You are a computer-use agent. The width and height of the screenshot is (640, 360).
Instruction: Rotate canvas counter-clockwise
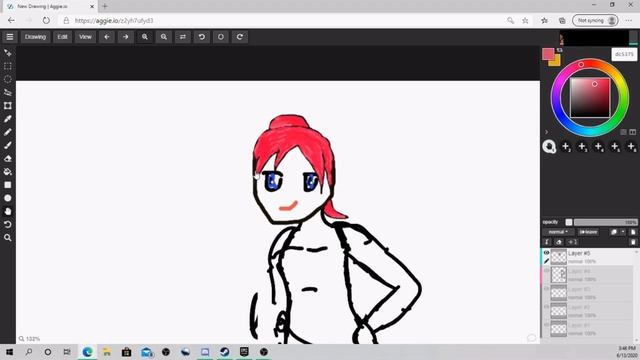coord(202,37)
